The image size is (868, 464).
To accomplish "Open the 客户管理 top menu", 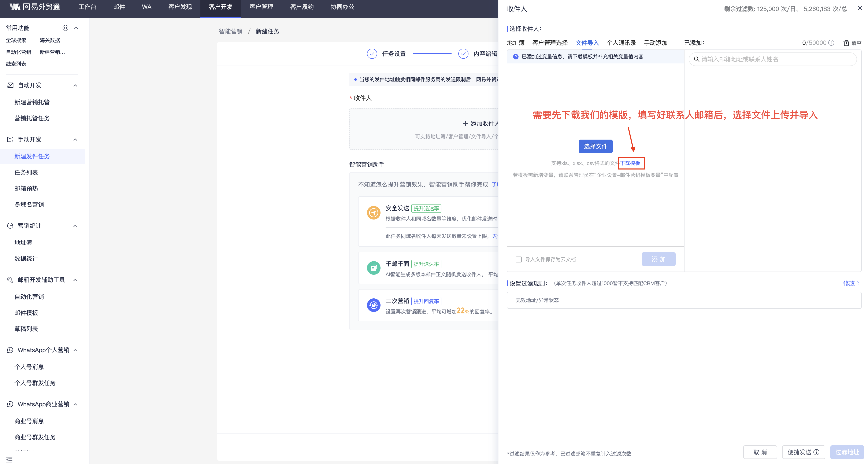I will (261, 7).
